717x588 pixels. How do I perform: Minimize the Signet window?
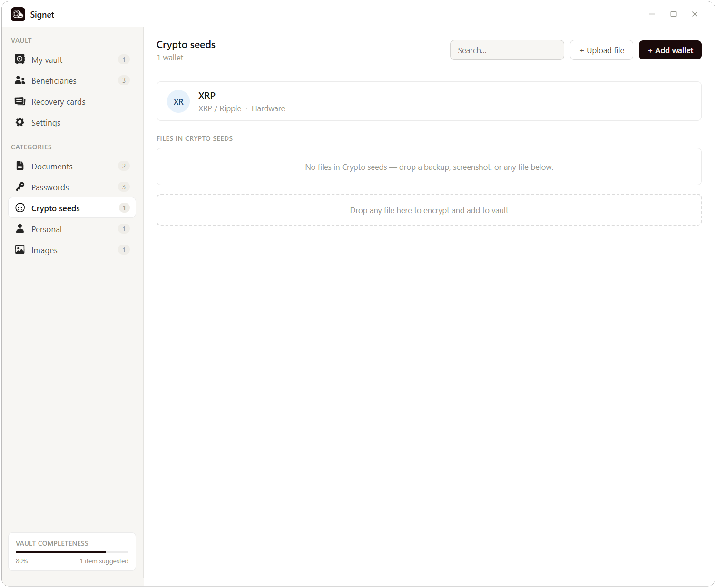[652, 14]
